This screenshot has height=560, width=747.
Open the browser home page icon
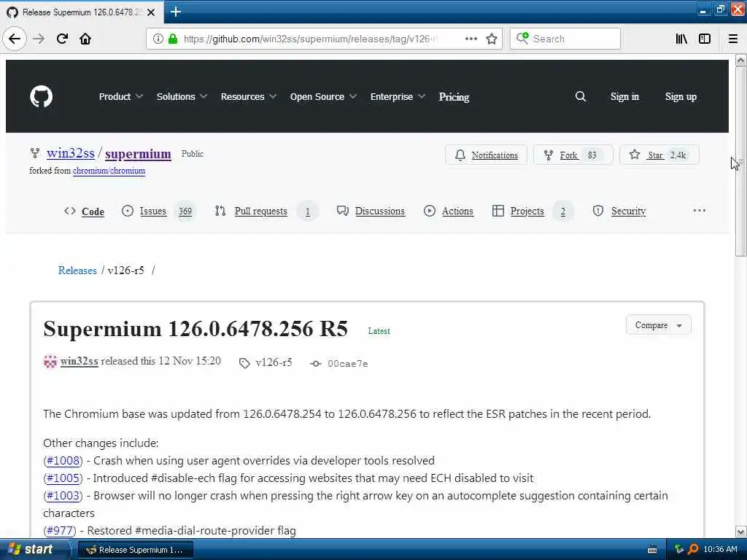pyautogui.click(x=85, y=39)
